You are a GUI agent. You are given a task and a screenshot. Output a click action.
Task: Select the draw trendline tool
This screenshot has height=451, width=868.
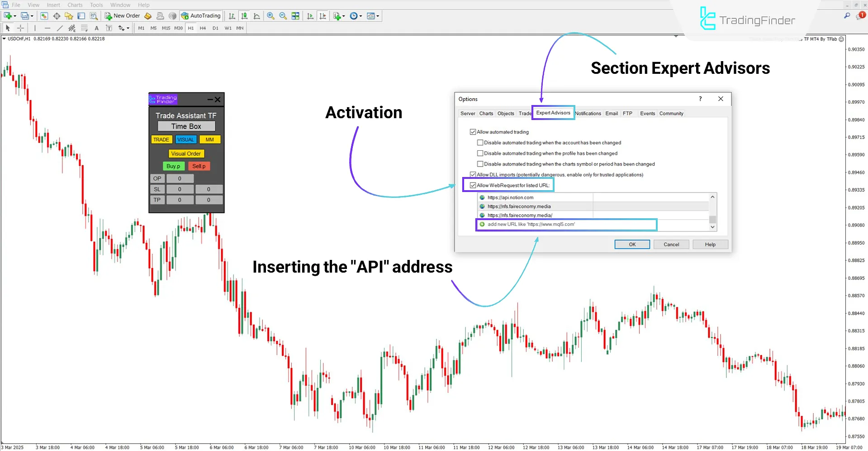pos(59,28)
